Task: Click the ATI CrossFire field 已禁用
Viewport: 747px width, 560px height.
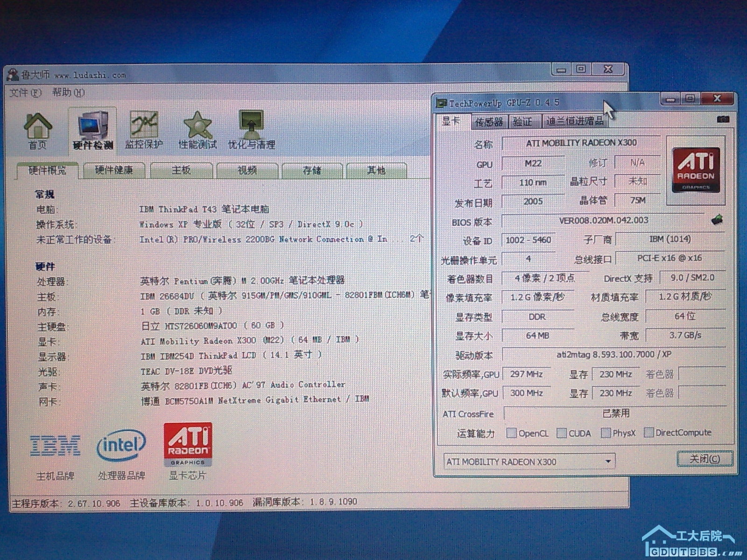Action: tap(615, 413)
